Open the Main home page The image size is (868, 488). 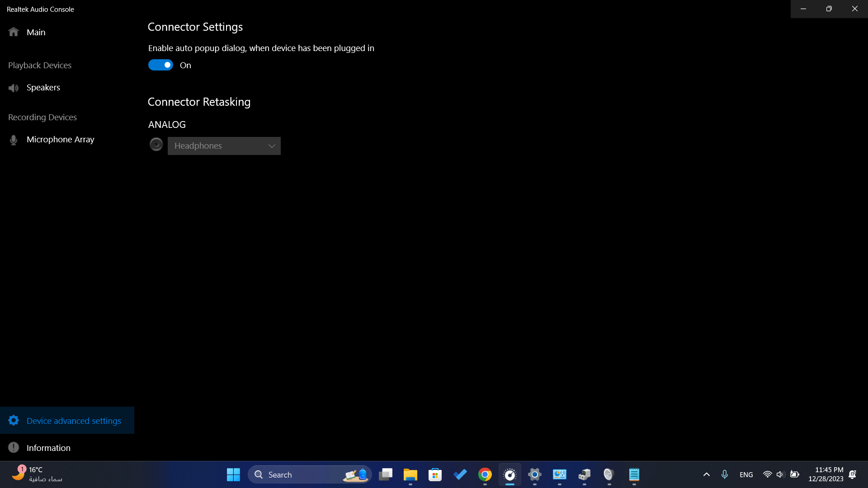pyautogui.click(x=67, y=32)
